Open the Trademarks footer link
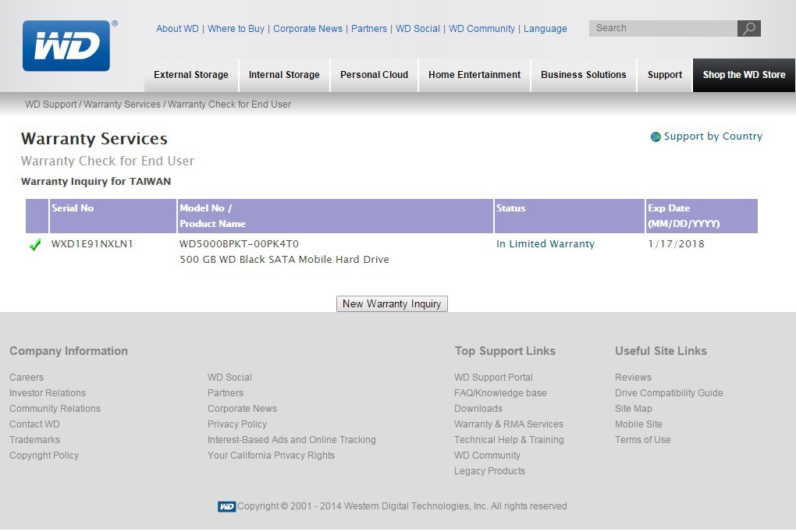This screenshot has height=532, width=796. (x=34, y=440)
